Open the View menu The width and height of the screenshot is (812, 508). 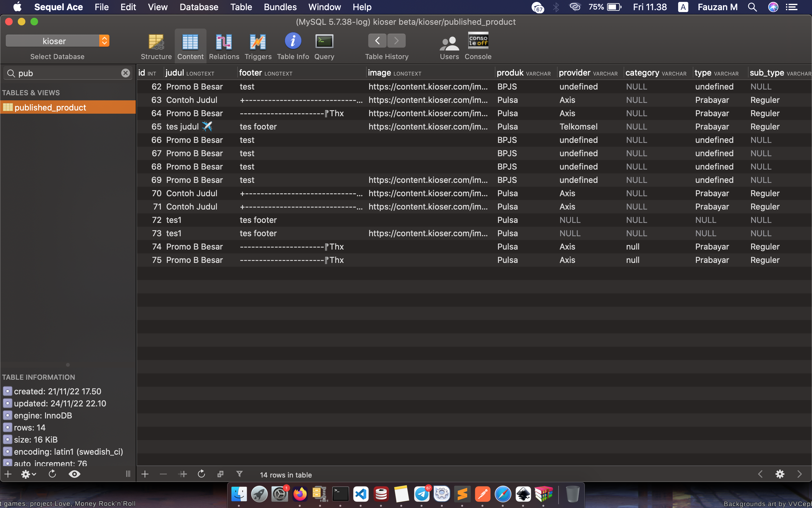[x=158, y=7]
